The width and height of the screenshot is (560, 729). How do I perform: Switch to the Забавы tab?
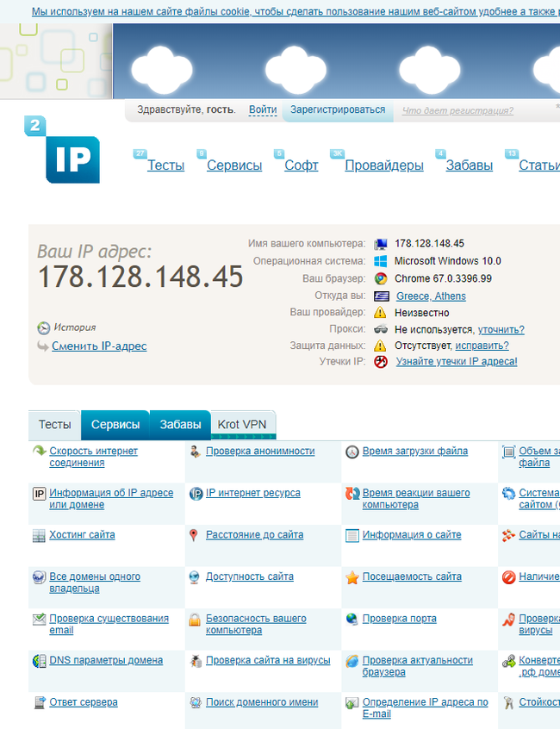pos(180,425)
